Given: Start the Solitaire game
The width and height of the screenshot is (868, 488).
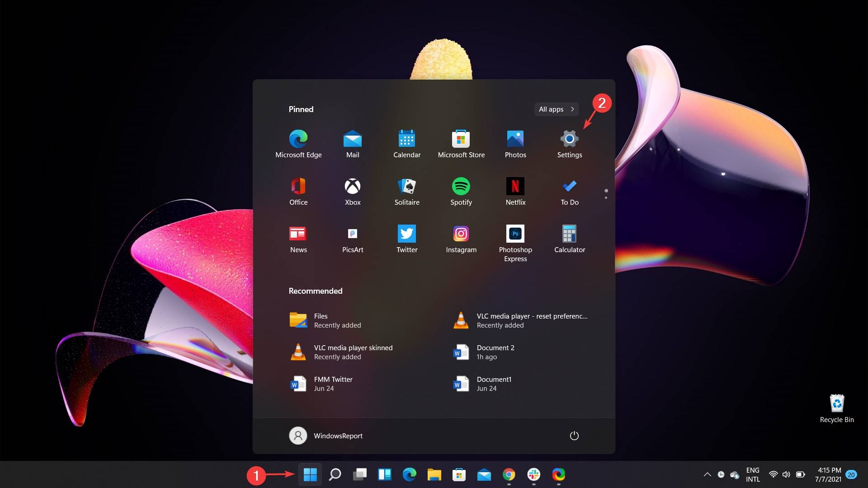Looking at the screenshot, I should click(x=407, y=191).
